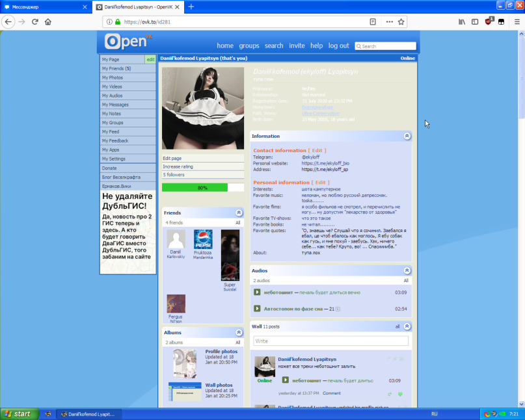Open My Friends (5) in sidebar
The height and width of the screenshot is (420, 525).
tap(128, 68)
